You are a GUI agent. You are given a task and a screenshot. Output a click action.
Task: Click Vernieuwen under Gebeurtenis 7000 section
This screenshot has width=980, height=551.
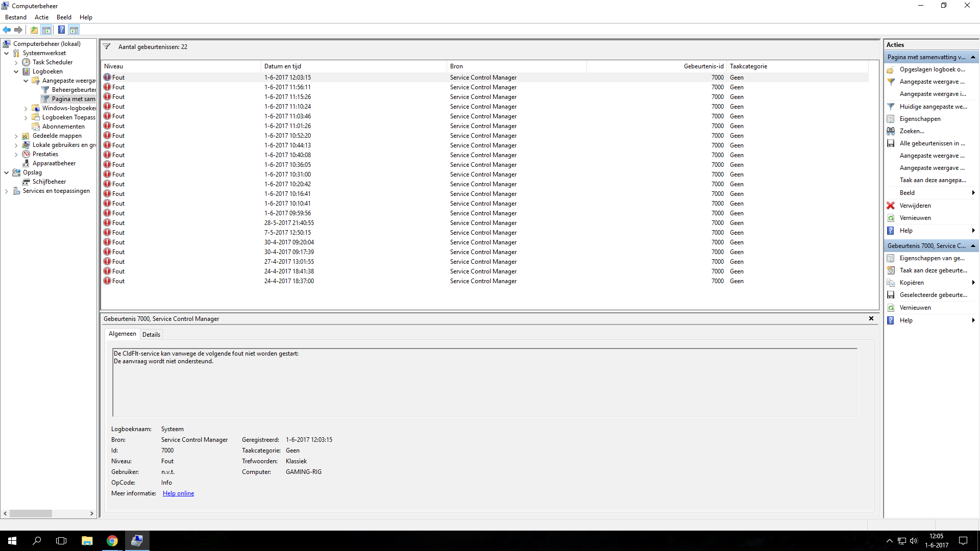click(x=915, y=308)
